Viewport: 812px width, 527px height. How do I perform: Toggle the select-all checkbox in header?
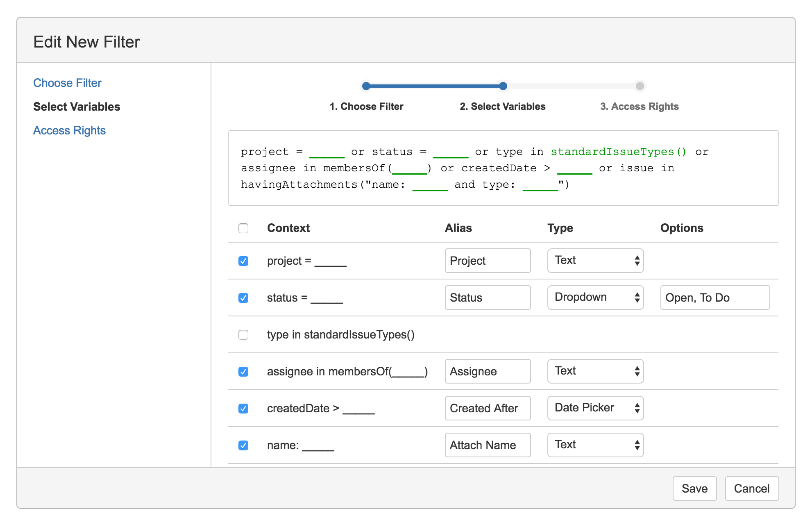tap(243, 228)
